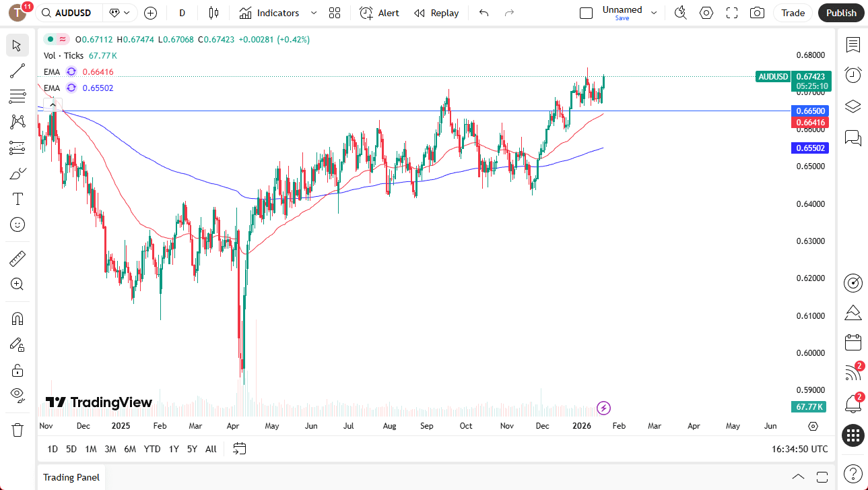
Task: Select the layout setup square
Action: [x=587, y=13]
